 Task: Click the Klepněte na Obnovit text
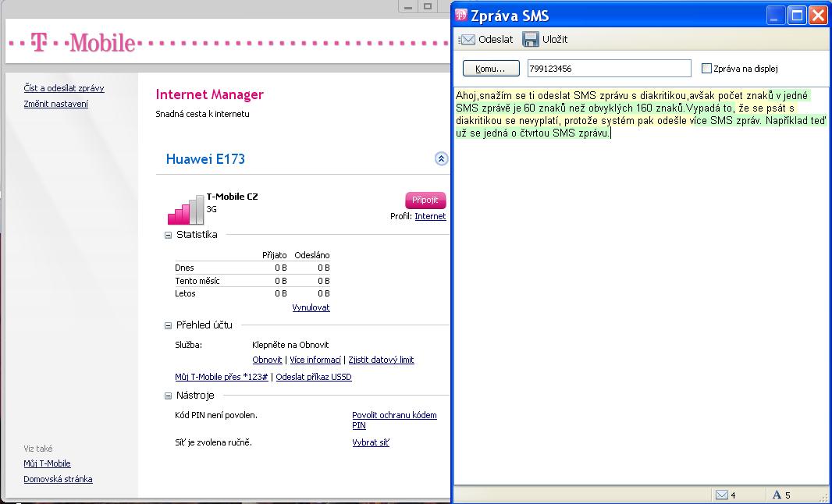coord(290,345)
